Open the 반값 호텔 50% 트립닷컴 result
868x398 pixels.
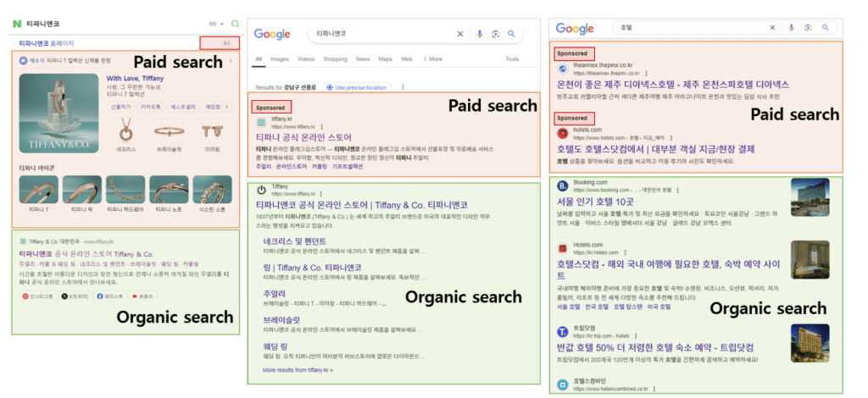[x=655, y=348]
